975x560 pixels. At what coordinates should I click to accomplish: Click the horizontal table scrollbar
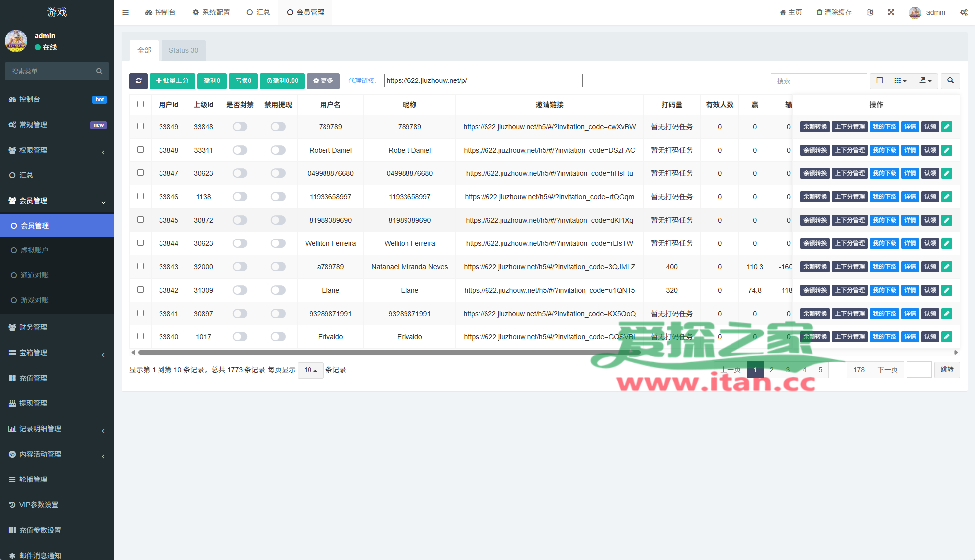coord(389,353)
